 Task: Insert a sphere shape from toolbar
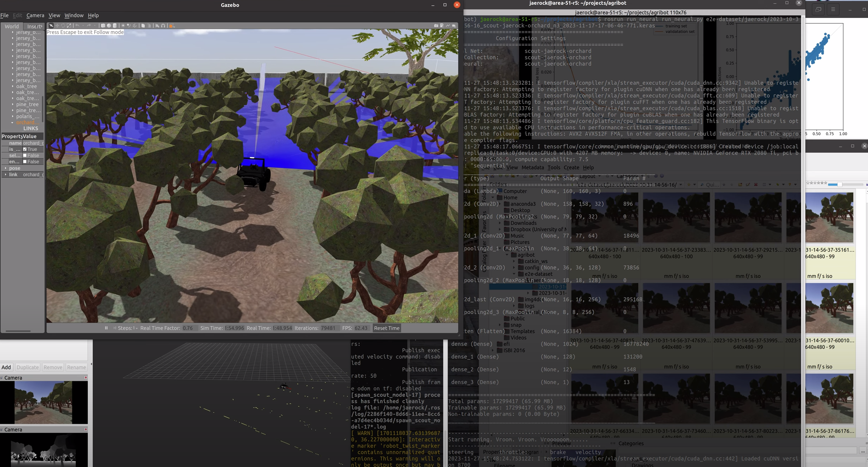109,25
